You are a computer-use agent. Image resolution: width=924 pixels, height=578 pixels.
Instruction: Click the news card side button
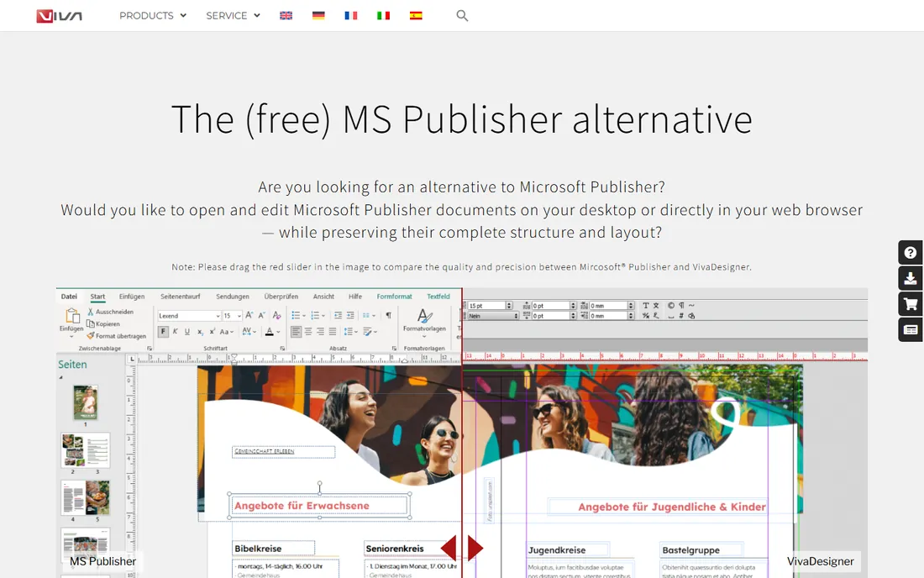(911, 330)
